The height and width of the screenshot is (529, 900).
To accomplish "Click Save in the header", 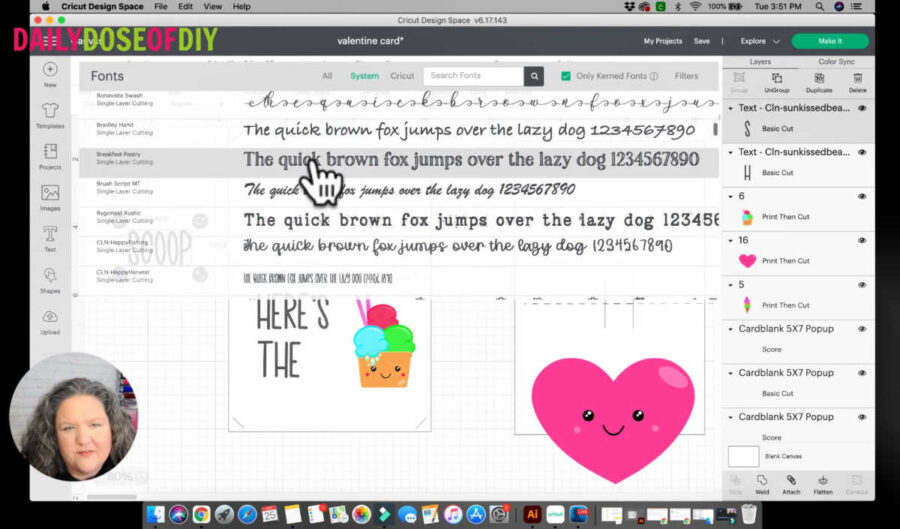I will pos(701,41).
